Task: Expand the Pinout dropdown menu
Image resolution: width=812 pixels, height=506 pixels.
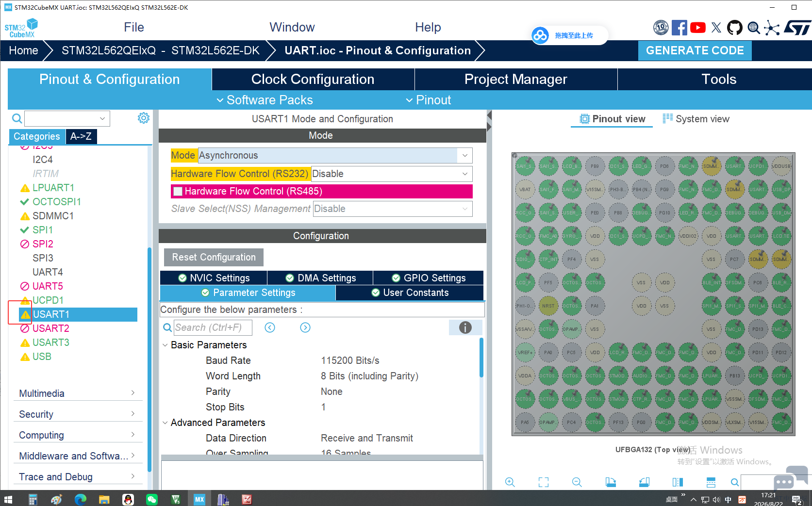Action: 429,100
